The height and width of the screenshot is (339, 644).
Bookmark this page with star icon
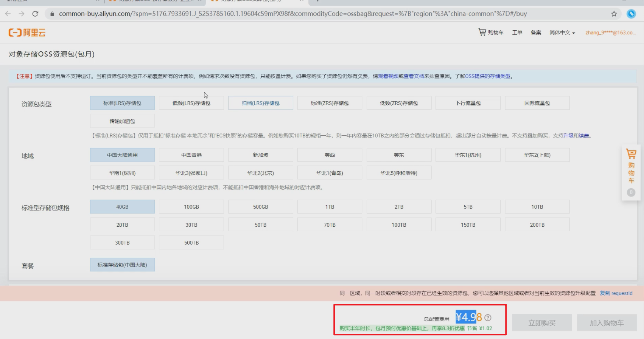(x=614, y=14)
